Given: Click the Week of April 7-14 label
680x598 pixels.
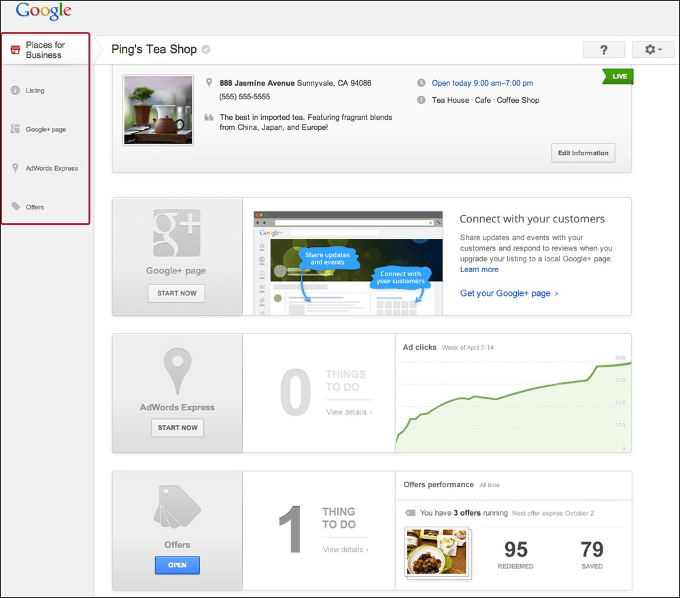Looking at the screenshot, I should [x=468, y=347].
